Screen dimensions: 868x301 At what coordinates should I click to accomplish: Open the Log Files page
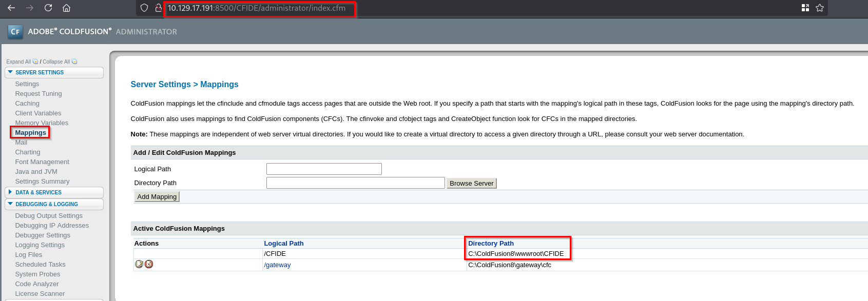click(29, 255)
